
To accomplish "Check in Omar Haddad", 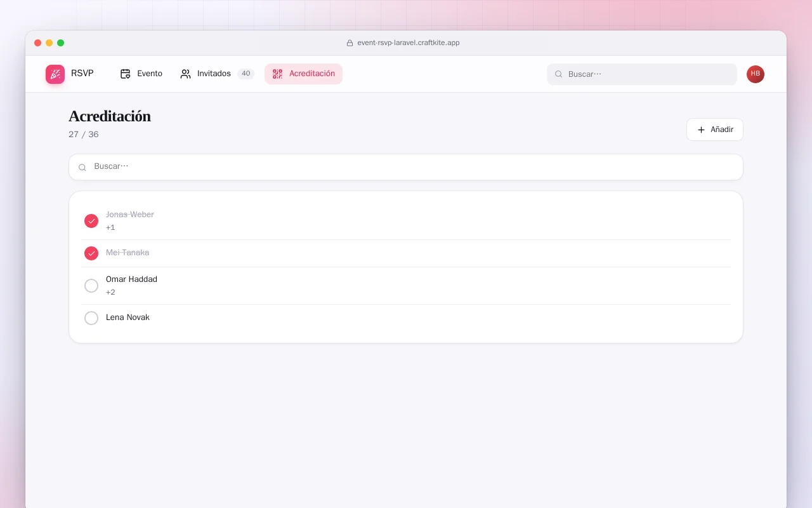I will (x=91, y=286).
